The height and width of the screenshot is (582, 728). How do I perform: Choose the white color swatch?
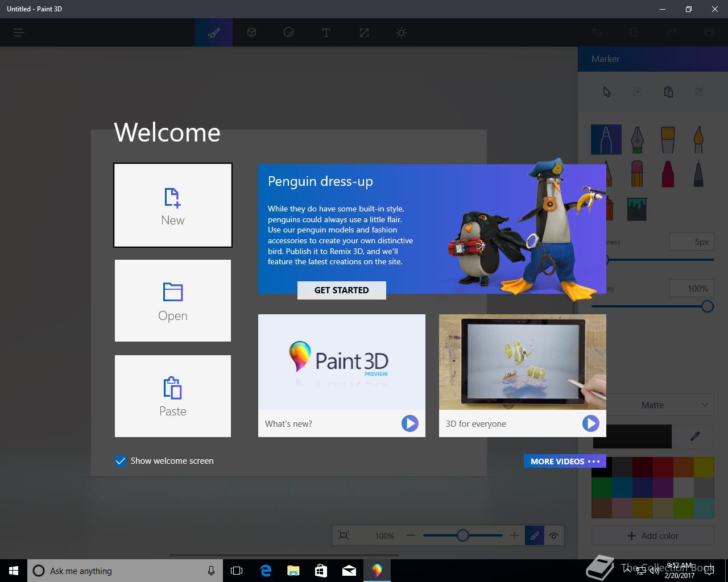click(x=684, y=488)
